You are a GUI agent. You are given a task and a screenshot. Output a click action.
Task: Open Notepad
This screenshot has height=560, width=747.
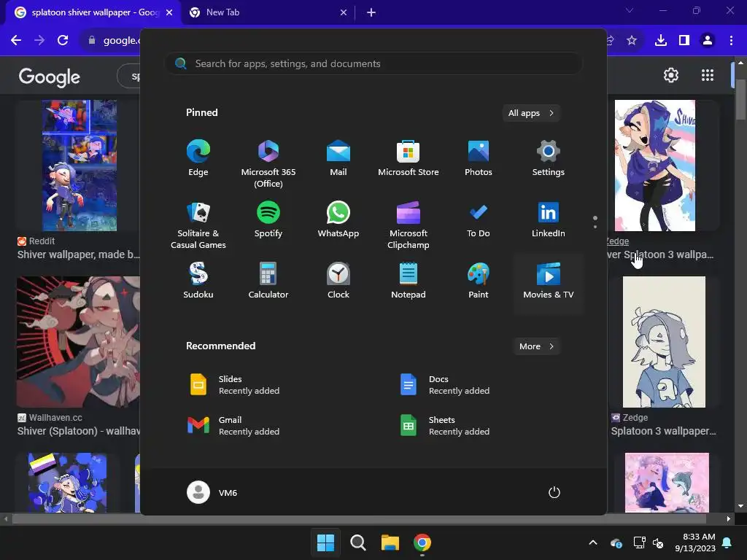coord(409,281)
